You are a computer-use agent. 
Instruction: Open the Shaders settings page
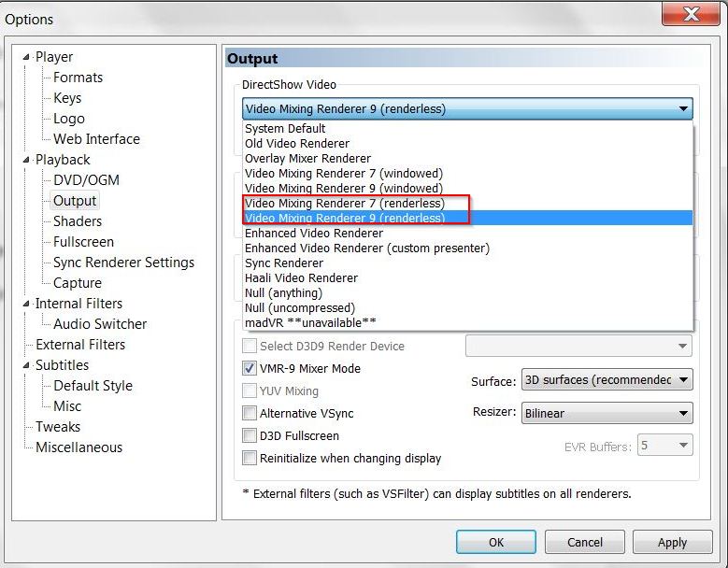[x=78, y=221]
